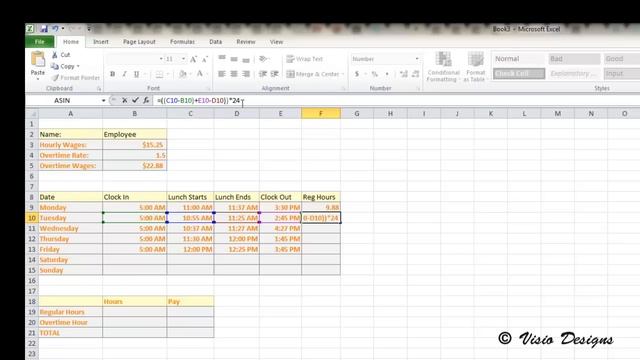Open Insert Function fx dialog

pyautogui.click(x=146, y=100)
